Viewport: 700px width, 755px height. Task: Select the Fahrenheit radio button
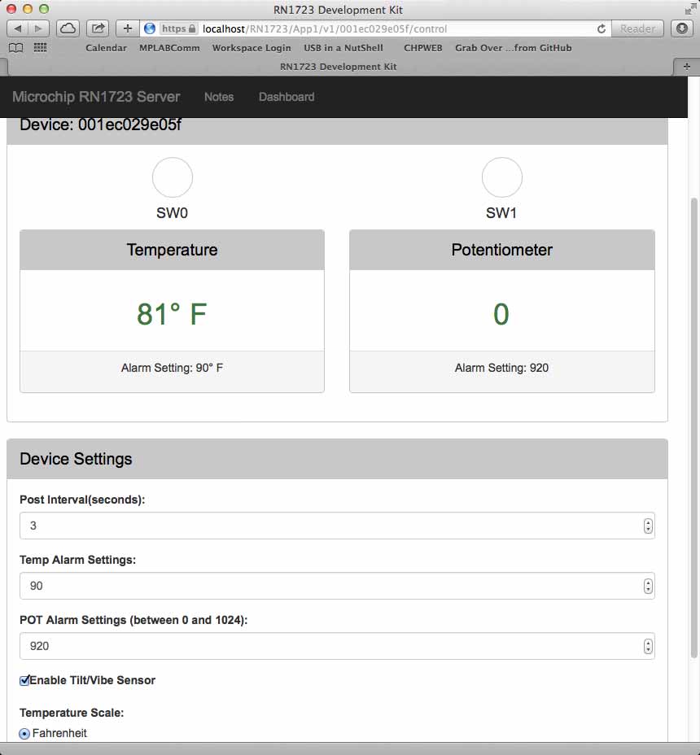point(24,734)
